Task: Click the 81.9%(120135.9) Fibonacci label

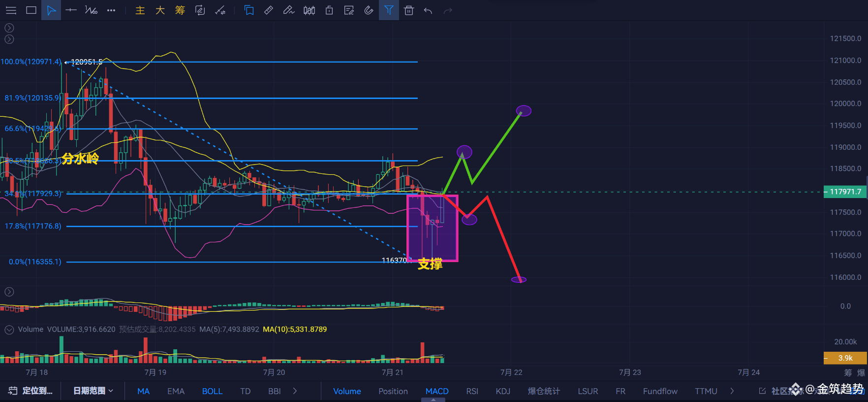Action: pos(33,98)
